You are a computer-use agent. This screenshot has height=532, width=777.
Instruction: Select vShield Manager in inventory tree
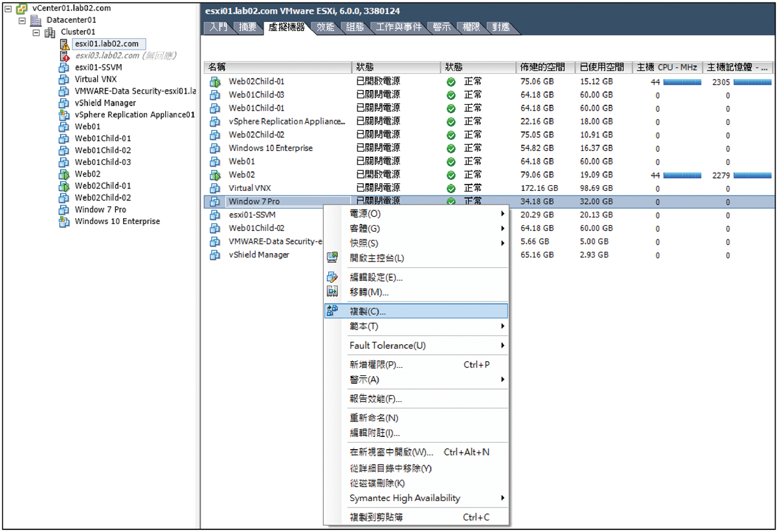(x=106, y=103)
